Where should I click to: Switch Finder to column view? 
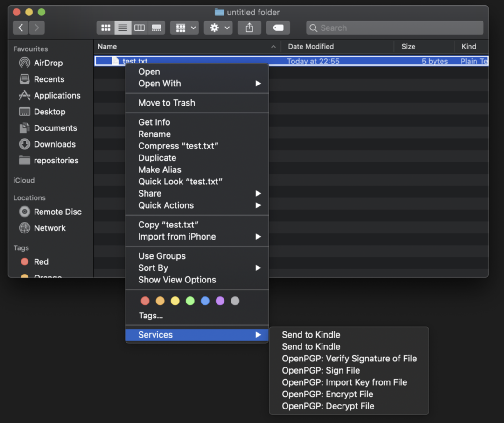pyautogui.click(x=139, y=28)
